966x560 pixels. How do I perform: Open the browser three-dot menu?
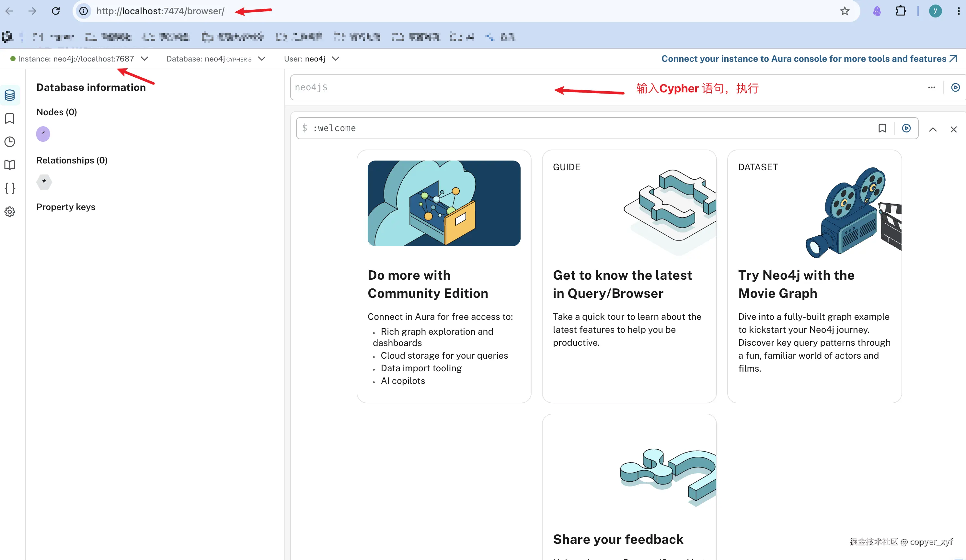pyautogui.click(x=958, y=11)
